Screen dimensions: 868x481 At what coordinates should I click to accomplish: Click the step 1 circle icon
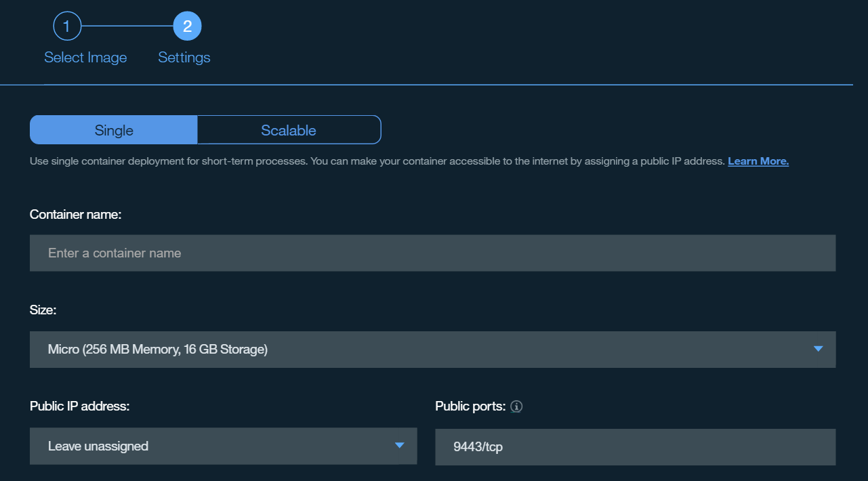pos(67,27)
